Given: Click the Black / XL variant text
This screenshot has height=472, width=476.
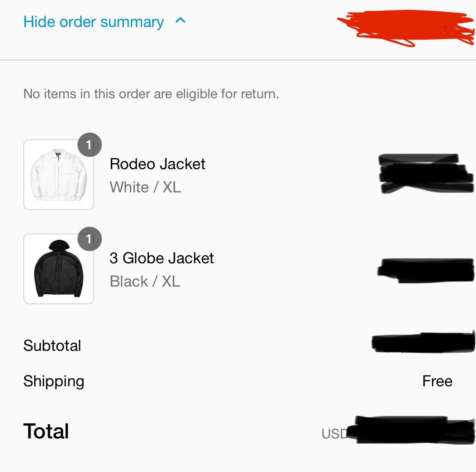Looking at the screenshot, I should pyautogui.click(x=145, y=281).
